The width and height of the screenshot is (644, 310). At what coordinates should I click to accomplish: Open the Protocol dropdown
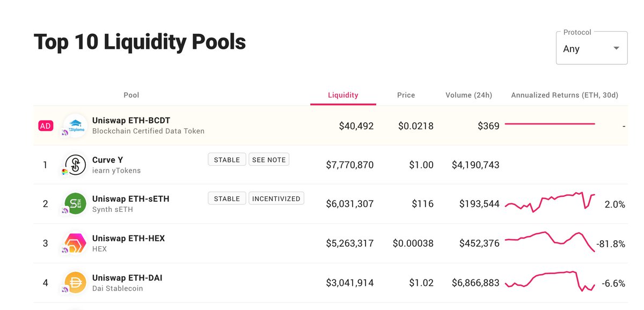click(x=591, y=48)
